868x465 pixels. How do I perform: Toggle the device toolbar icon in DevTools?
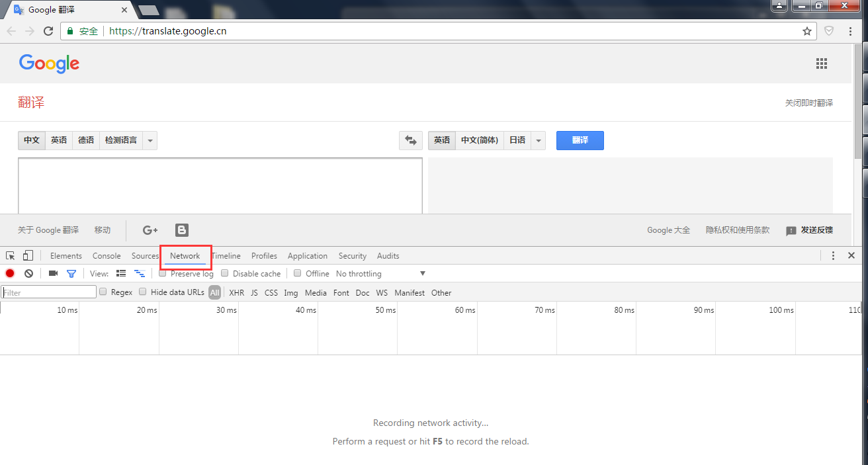point(28,255)
